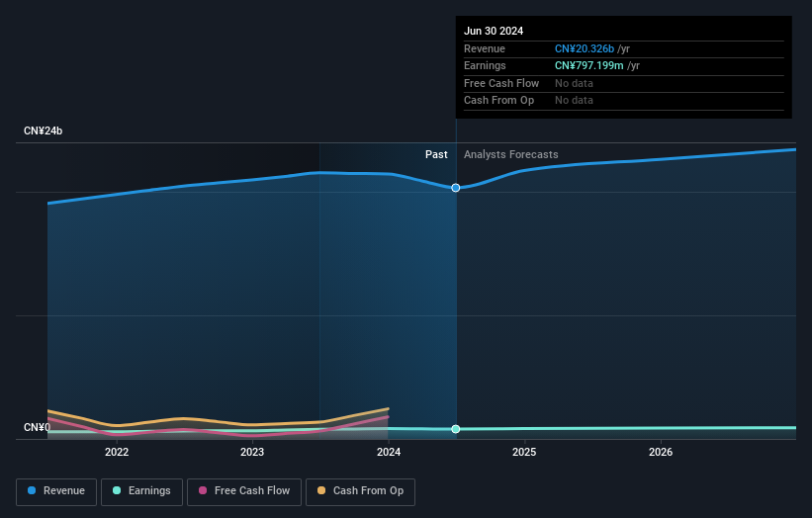This screenshot has width=812, height=518.
Task: Click the Cash From Op tooltip row label
Action: 498,101
